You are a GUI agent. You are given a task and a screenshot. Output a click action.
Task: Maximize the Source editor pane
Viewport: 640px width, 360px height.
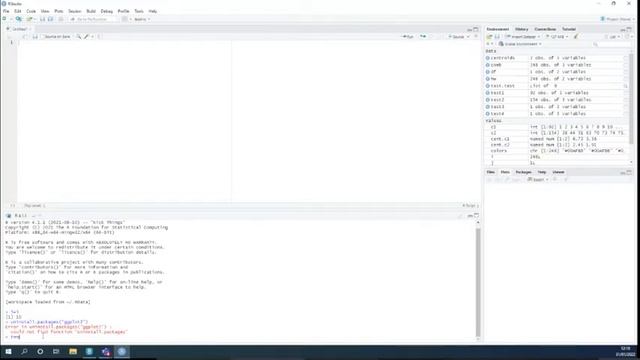[x=476, y=29]
